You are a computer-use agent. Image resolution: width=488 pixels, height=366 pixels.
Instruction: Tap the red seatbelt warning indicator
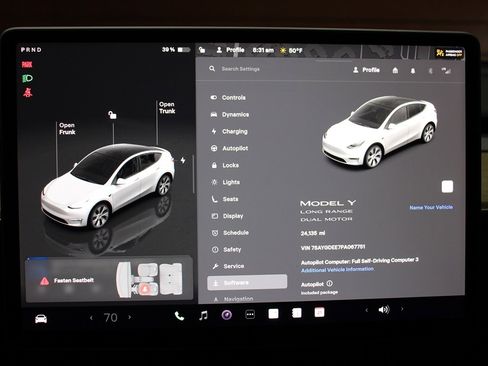coord(28,92)
